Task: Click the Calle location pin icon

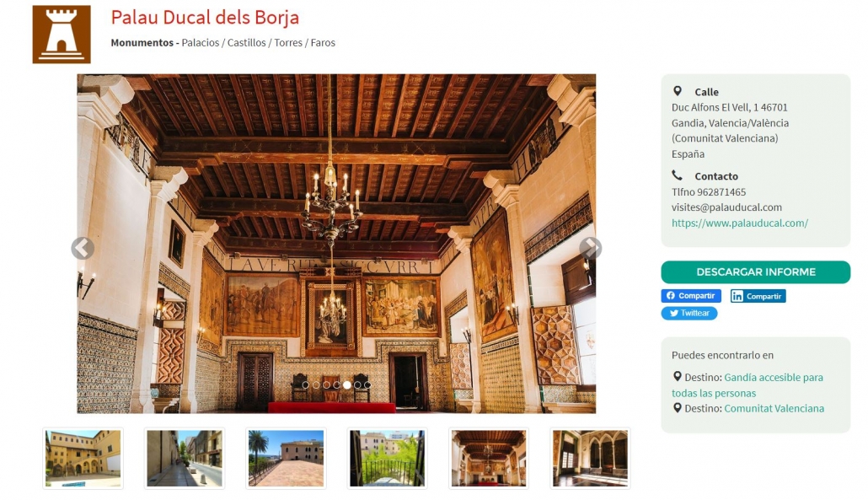Action: [x=677, y=91]
